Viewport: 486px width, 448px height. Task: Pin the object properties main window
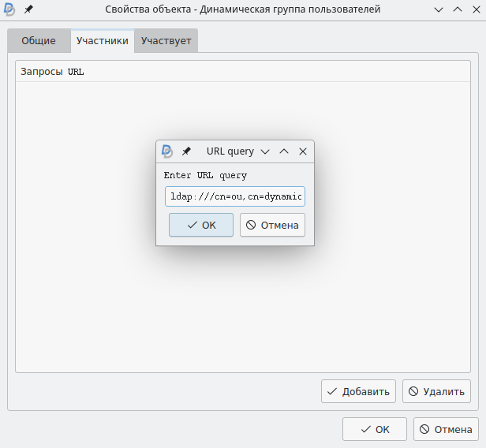pos(28,9)
